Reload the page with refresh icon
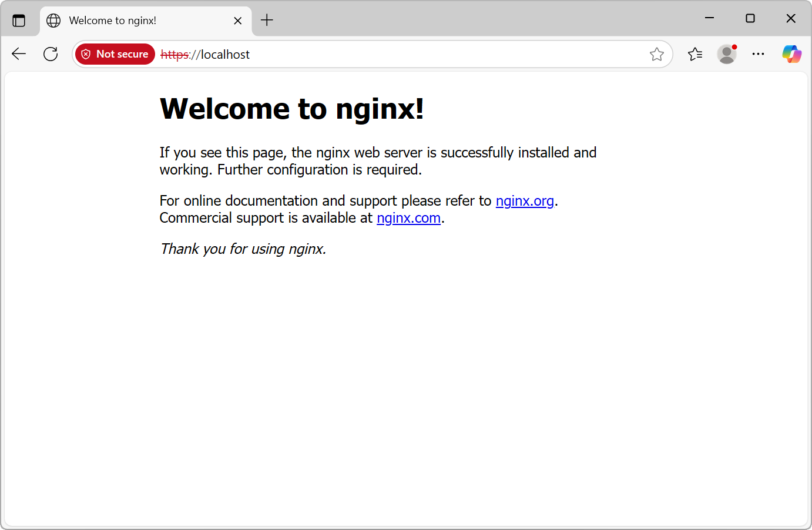812x530 pixels. point(51,54)
